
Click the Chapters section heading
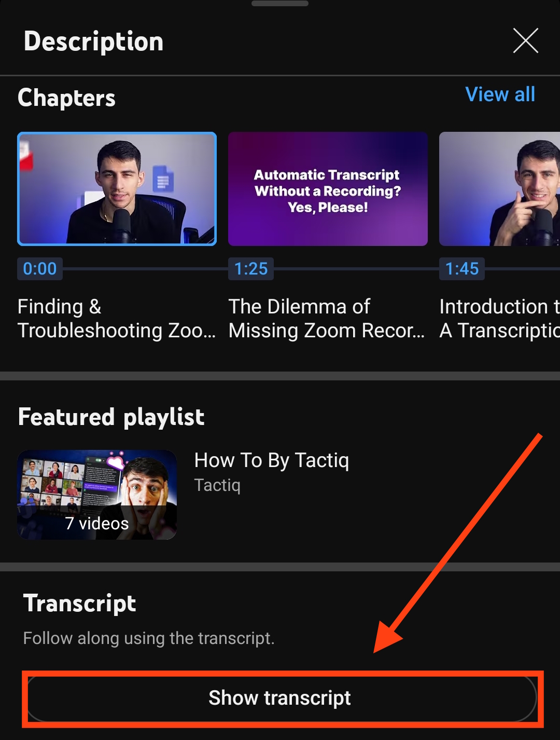[66, 98]
